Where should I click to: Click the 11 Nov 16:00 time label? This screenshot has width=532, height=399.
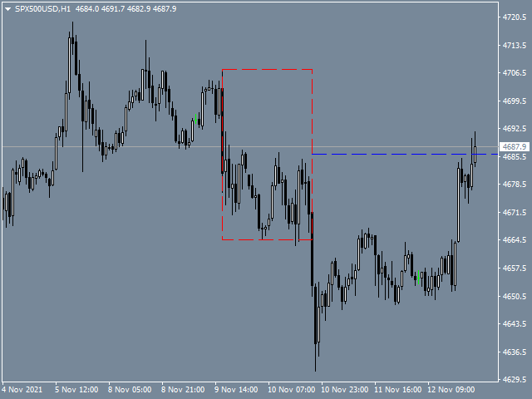click(x=398, y=390)
